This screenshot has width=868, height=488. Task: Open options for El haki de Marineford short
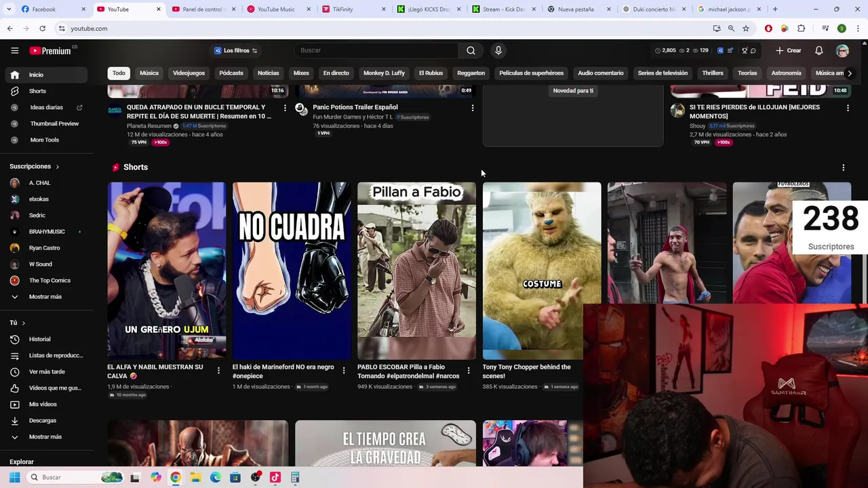coord(343,370)
